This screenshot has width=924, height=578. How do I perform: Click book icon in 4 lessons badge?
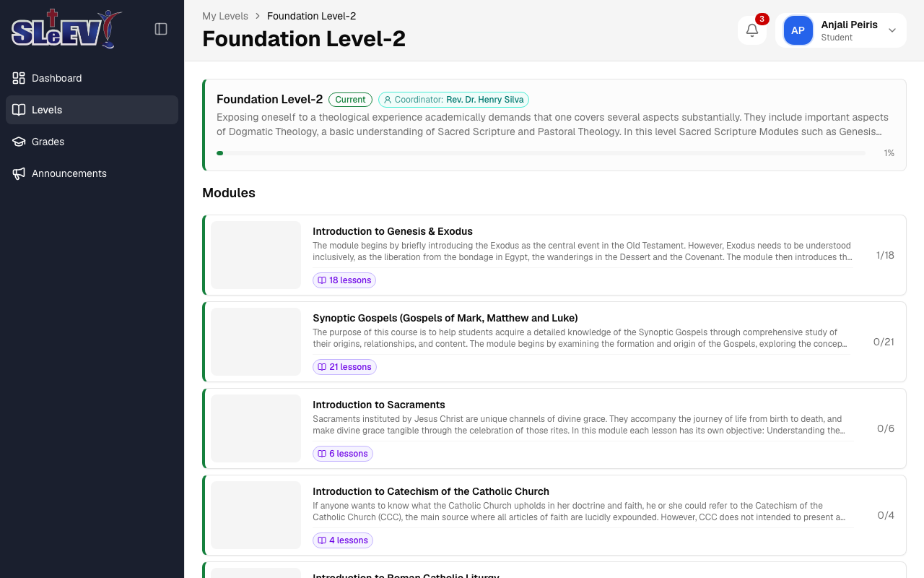322,540
